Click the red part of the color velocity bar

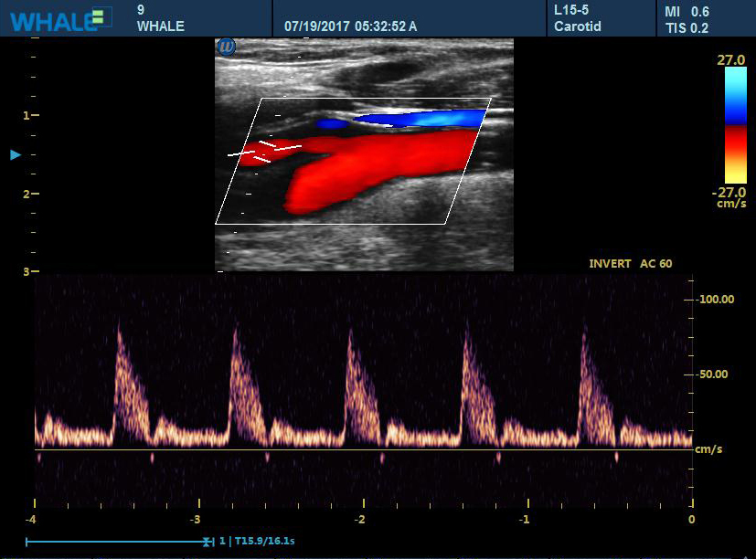pyautogui.click(x=735, y=151)
